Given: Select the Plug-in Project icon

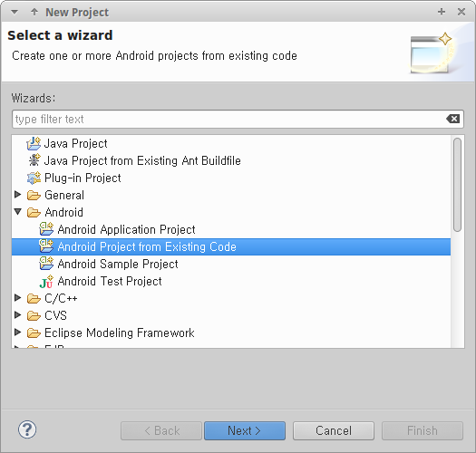Looking at the screenshot, I should (x=34, y=178).
